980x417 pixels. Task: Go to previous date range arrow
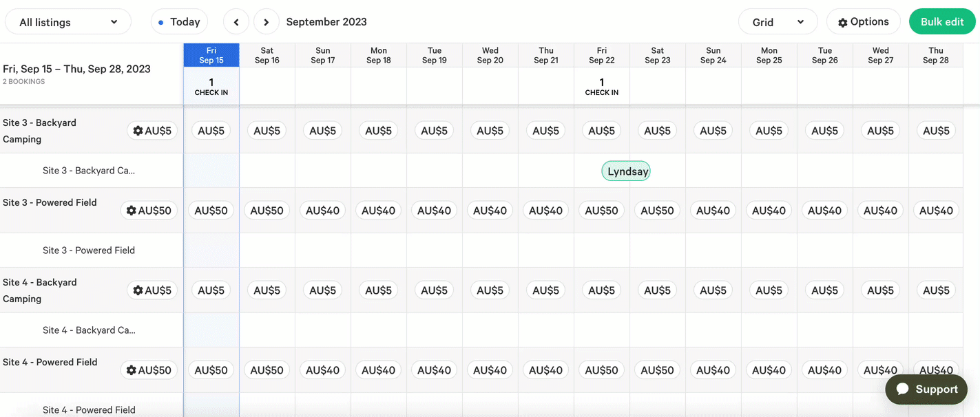pos(236,22)
